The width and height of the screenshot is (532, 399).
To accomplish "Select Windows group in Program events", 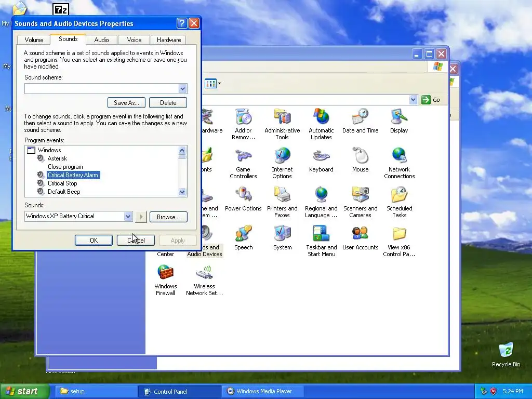I will tap(49, 150).
